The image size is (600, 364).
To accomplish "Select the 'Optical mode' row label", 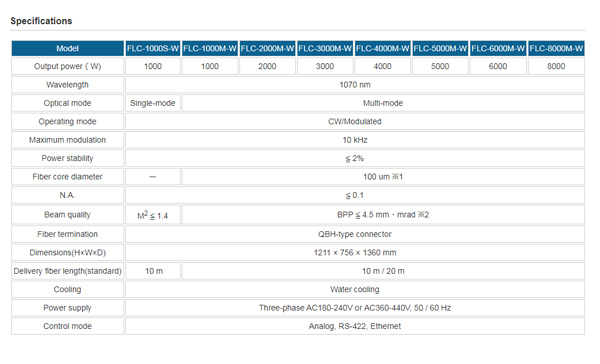I will (67, 103).
